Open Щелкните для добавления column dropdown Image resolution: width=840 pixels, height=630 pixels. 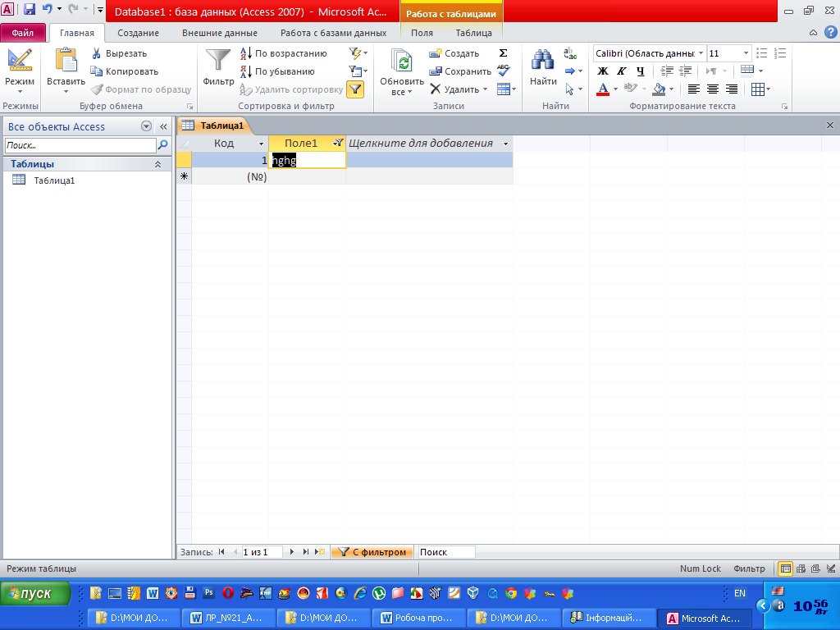tap(505, 144)
